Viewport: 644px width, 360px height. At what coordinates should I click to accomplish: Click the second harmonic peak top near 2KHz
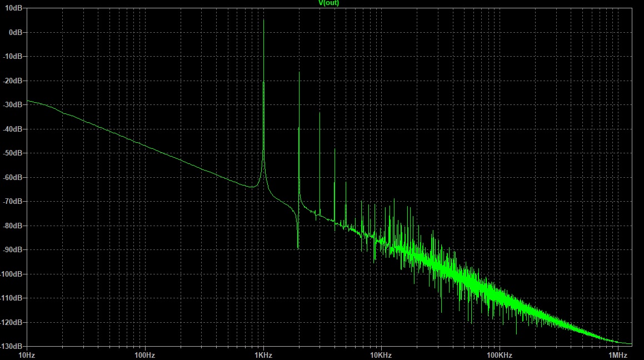[299, 73]
